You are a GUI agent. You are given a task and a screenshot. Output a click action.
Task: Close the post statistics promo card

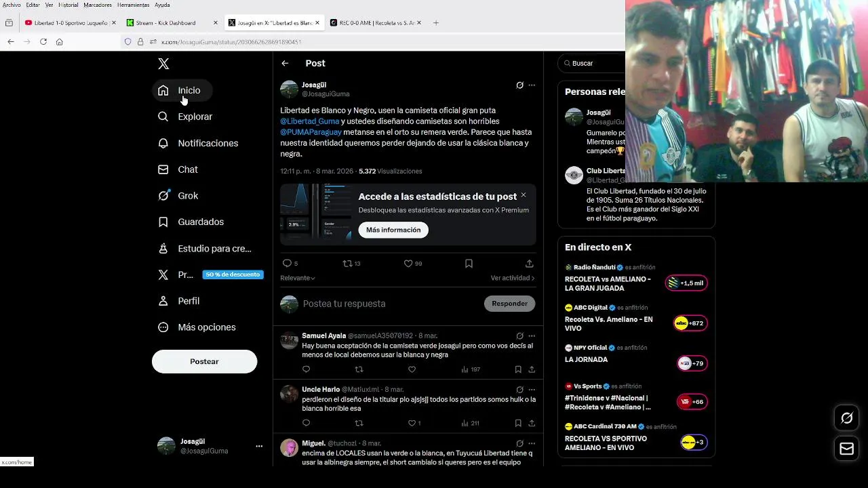tap(523, 195)
